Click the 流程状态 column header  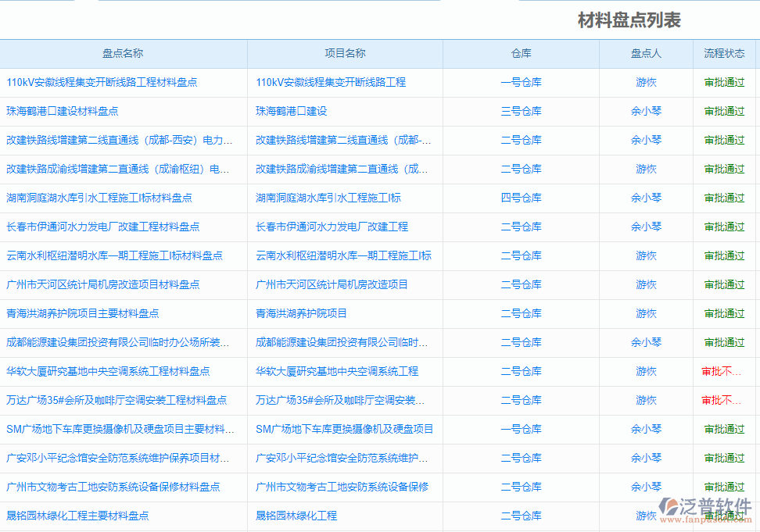point(724,53)
